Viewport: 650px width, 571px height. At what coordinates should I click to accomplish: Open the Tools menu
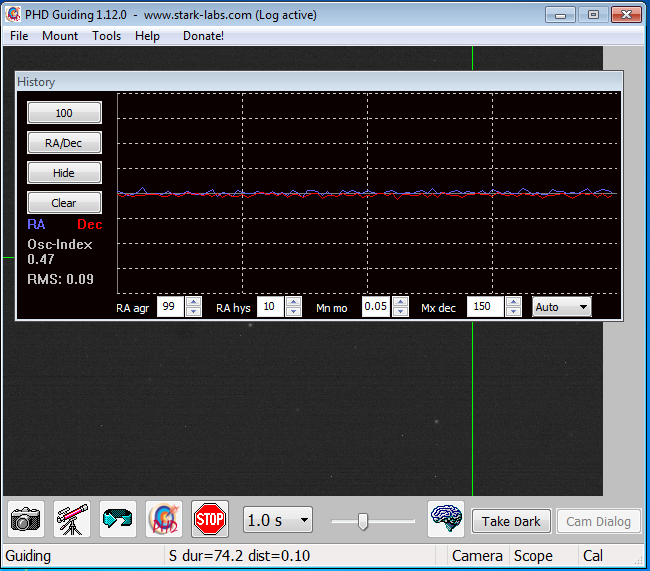click(107, 36)
